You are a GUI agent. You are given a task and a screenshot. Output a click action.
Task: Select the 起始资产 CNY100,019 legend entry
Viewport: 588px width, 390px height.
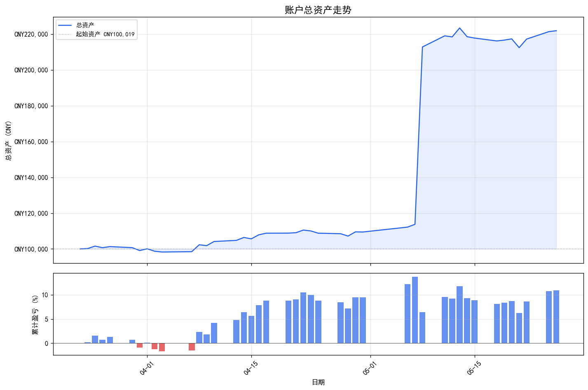tap(96, 34)
